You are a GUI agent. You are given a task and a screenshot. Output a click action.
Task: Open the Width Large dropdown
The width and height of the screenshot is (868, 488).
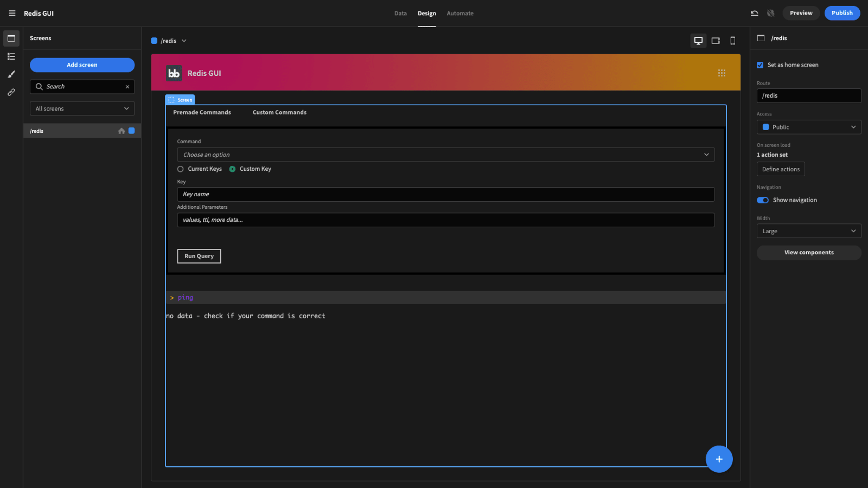809,231
